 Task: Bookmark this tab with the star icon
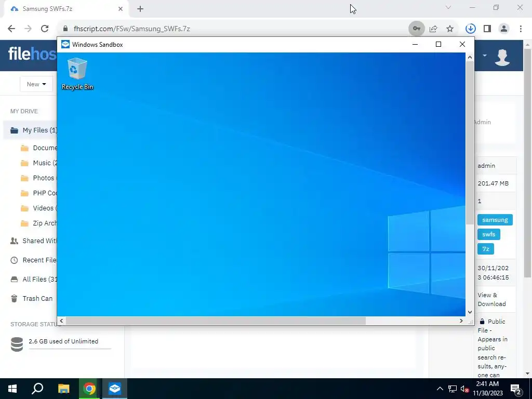coord(450,29)
